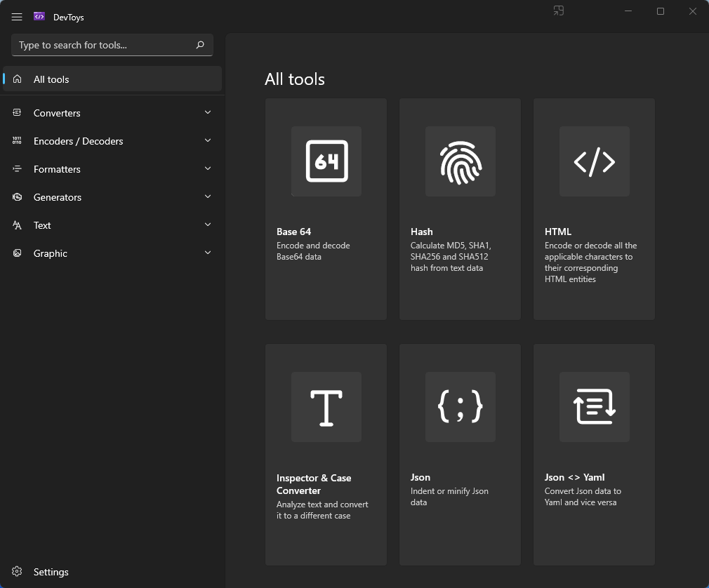Image resolution: width=709 pixels, height=588 pixels.
Task: Click the search magnifier icon
Action: coord(200,44)
